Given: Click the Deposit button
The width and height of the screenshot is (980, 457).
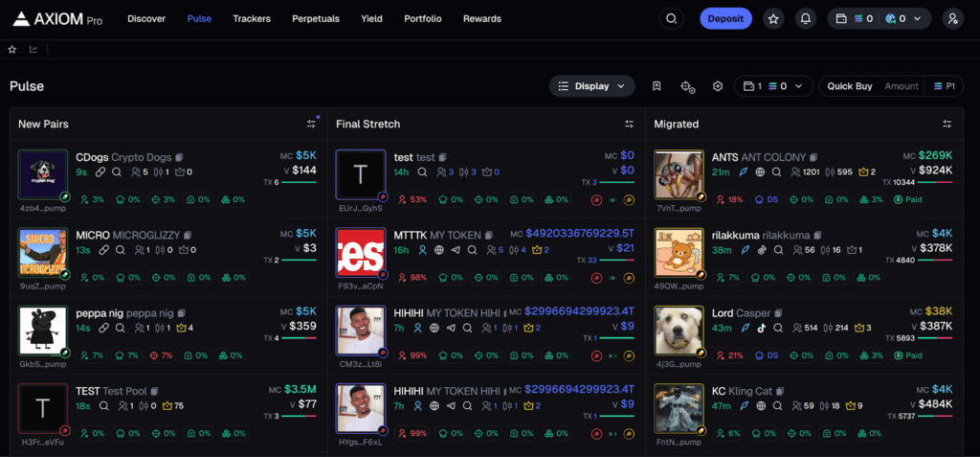Looking at the screenshot, I should tap(725, 19).
